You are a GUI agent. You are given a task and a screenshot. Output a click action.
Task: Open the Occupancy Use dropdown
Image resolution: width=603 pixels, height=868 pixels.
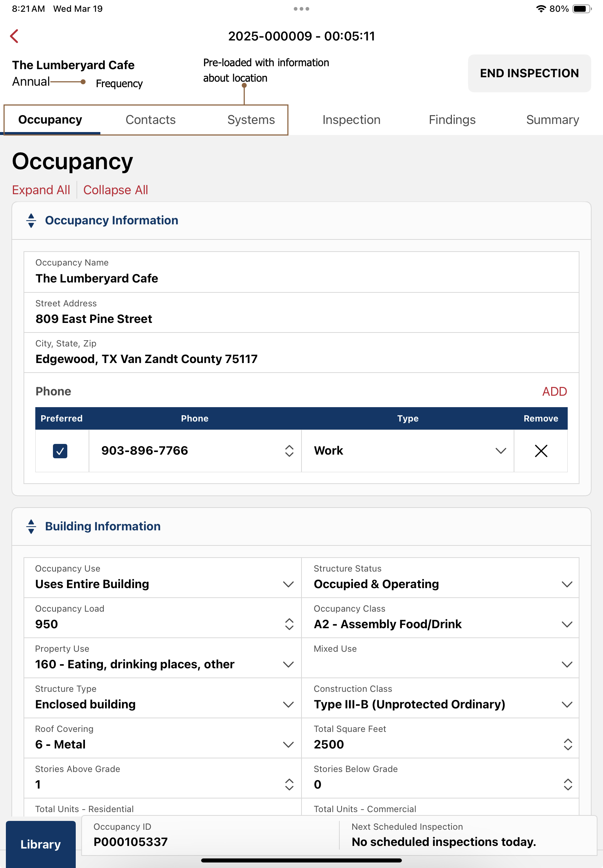point(163,578)
